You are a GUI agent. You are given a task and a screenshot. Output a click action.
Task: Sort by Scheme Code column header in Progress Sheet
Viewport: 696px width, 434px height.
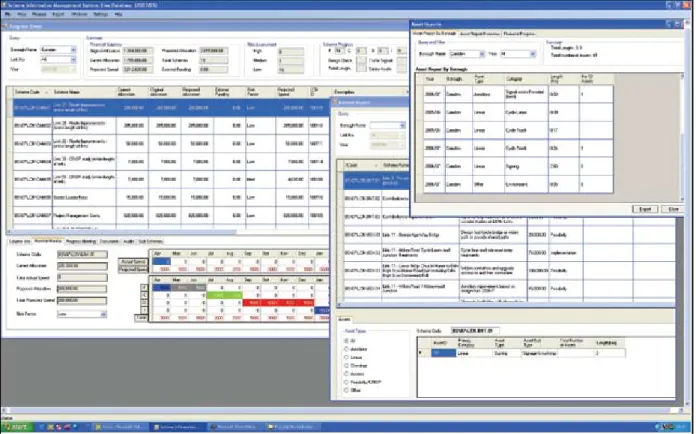[32, 92]
